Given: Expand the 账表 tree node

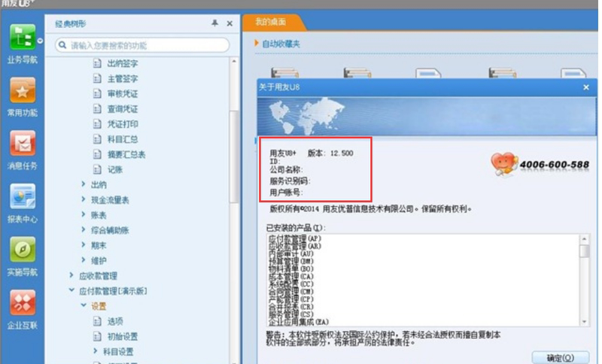Looking at the screenshot, I should coord(84,215).
